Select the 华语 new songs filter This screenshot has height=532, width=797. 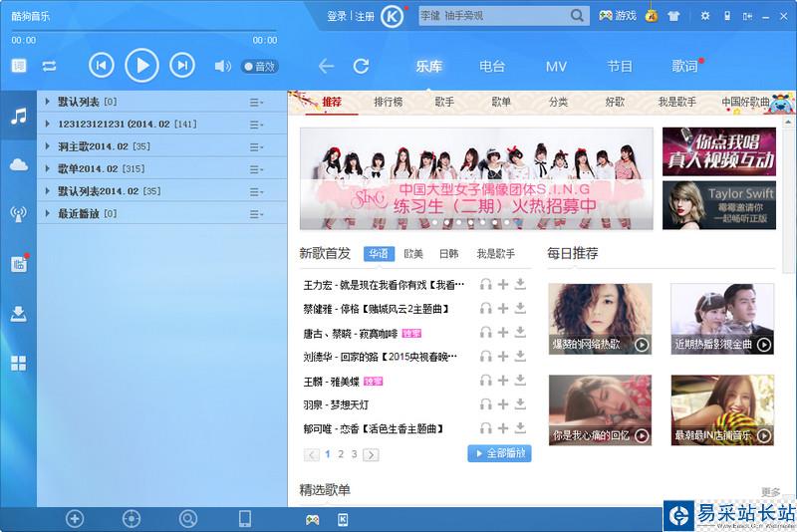(x=379, y=254)
